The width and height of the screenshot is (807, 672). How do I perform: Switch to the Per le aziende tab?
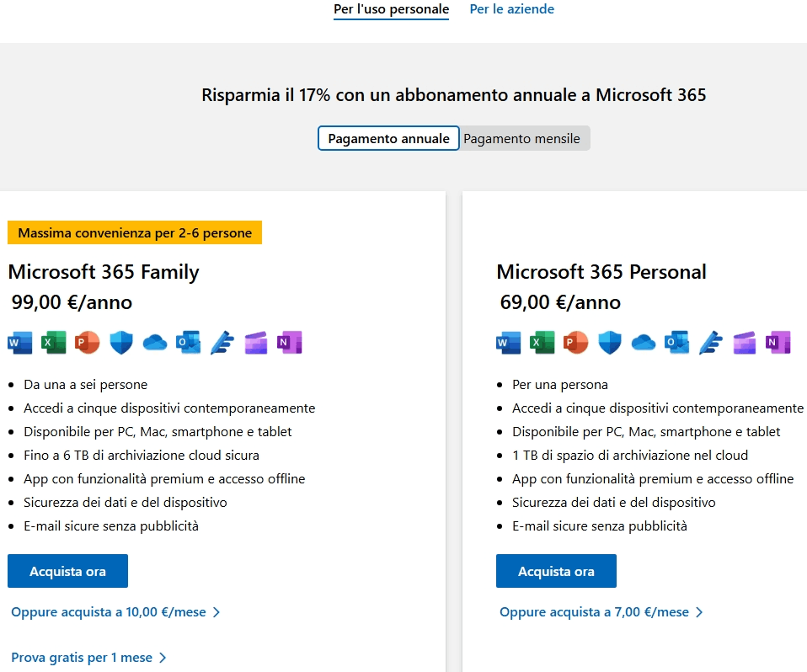[x=512, y=9]
